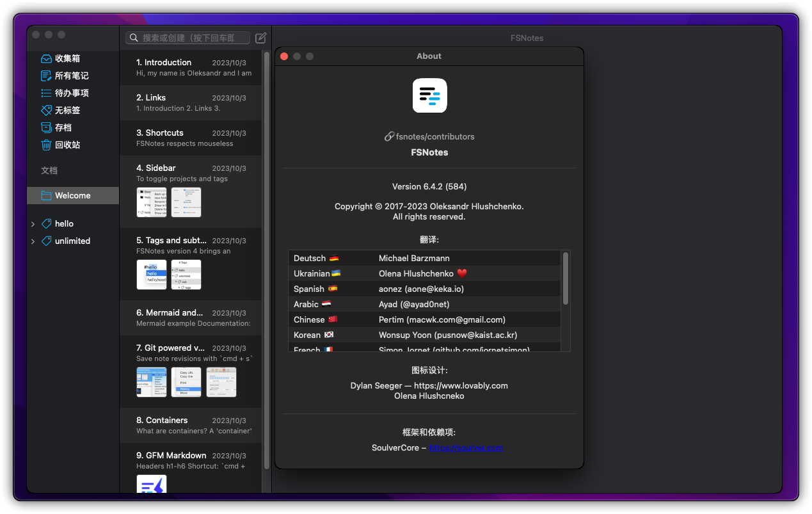Focus the 搜索或创建 search field
The height and width of the screenshot is (514, 812).
188,38
